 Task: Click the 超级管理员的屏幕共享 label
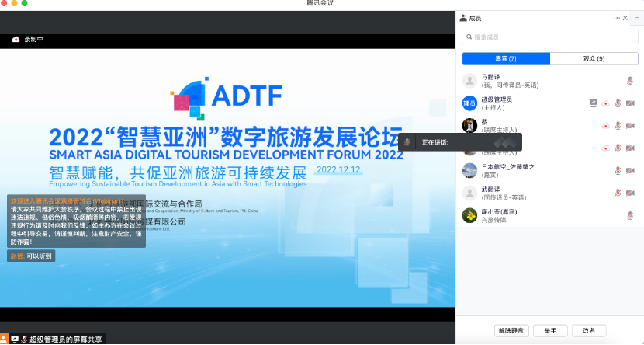pos(66,340)
